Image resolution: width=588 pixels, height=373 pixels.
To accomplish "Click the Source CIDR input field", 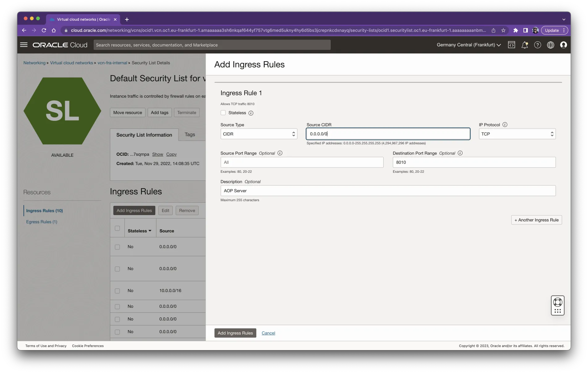I will point(388,134).
